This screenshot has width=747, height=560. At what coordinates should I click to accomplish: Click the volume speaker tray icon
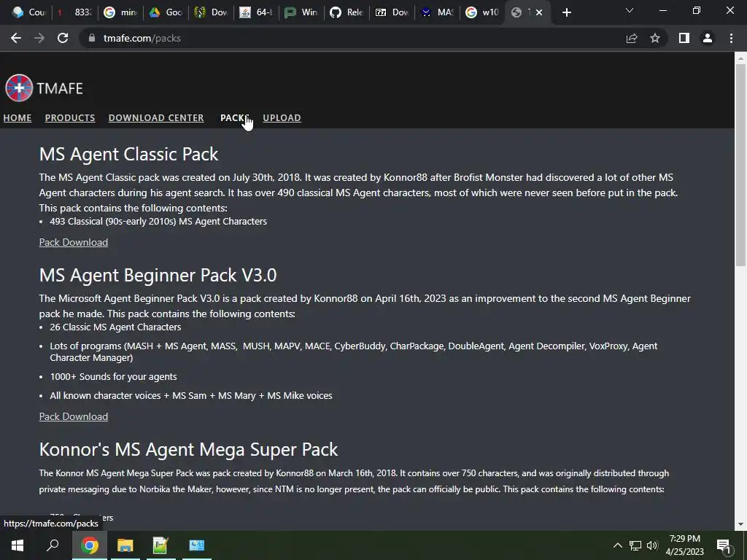pyautogui.click(x=652, y=545)
